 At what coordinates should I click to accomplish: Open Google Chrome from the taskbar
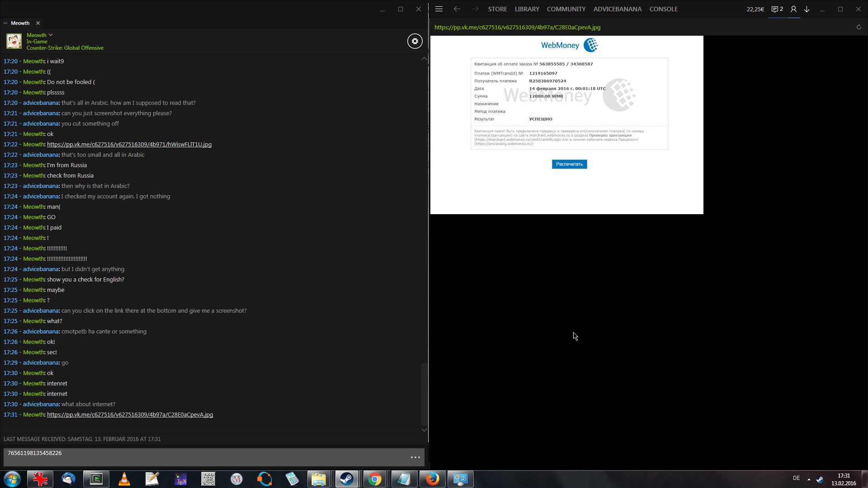click(374, 479)
